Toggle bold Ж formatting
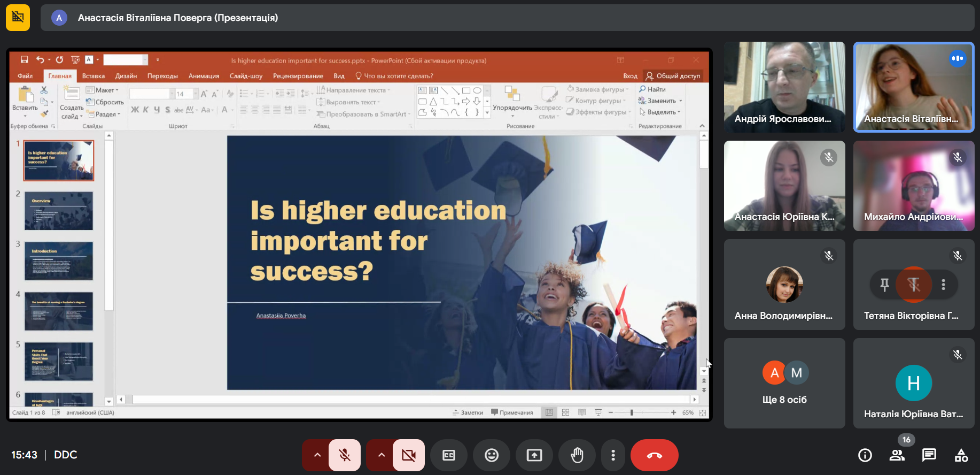The image size is (980, 475). (135, 110)
